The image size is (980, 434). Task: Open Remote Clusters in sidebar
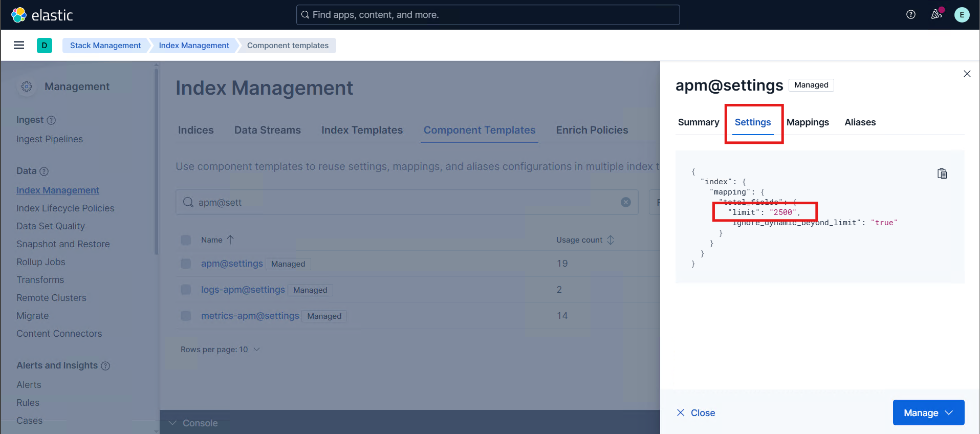(x=51, y=298)
